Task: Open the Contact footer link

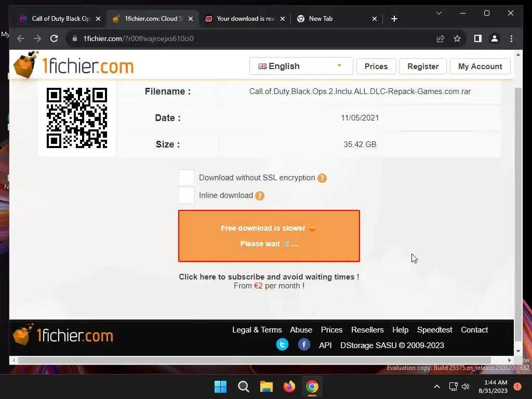Action: [474, 330]
